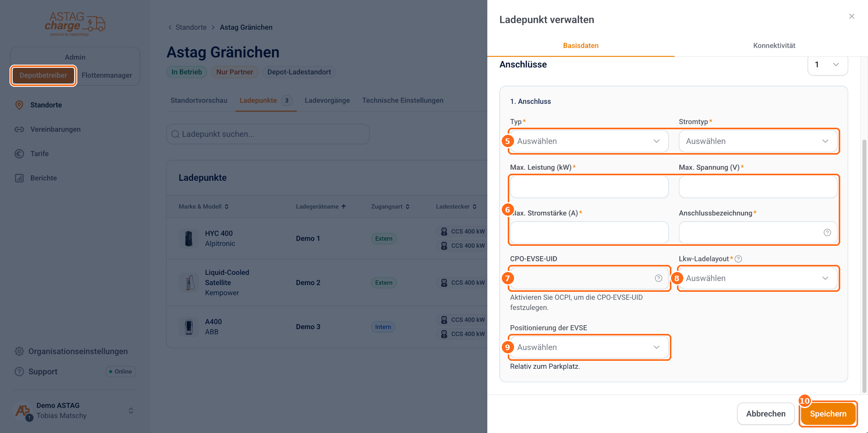Image resolution: width=868 pixels, height=433 pixels.
Task: Sort by Ladegerätname column
Action: pyautogui.click(x=321, y=207)
